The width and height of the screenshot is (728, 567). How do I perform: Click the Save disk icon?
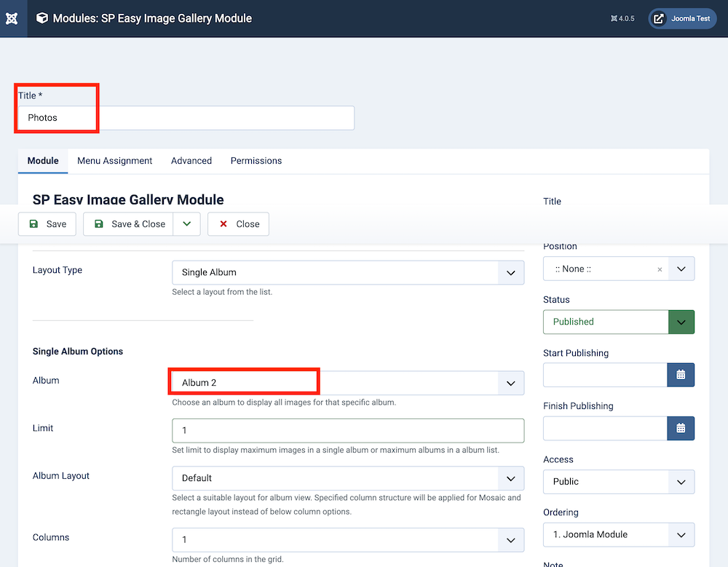point(33,224)
